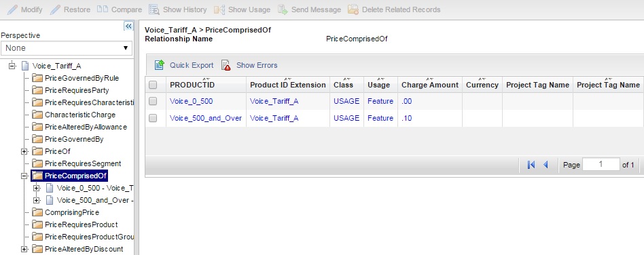Check the Voice_500_and_Over row checkbox

pos(153,117)
